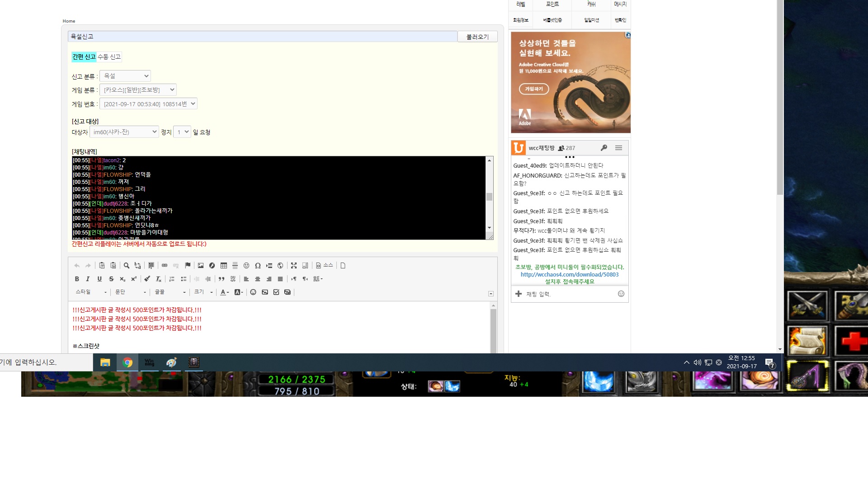This screenshot has width=868, height=488.
Task: Insert a block quote
Action: coord(222,279)
